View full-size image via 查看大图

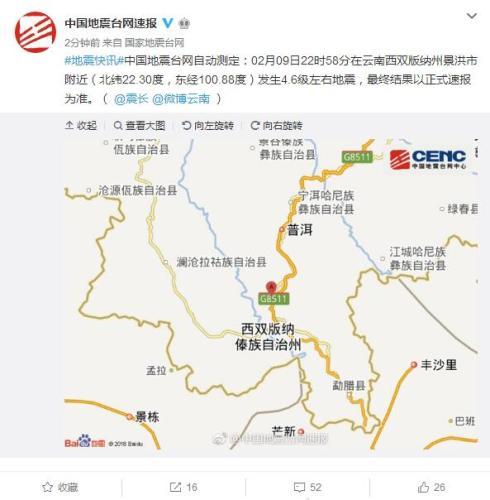click(140, 126)
